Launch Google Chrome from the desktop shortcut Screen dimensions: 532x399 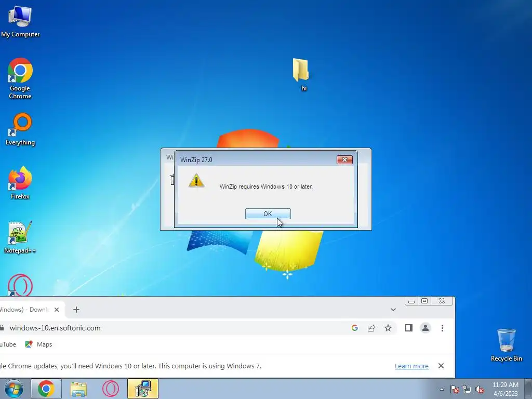(x=20, y=78)
